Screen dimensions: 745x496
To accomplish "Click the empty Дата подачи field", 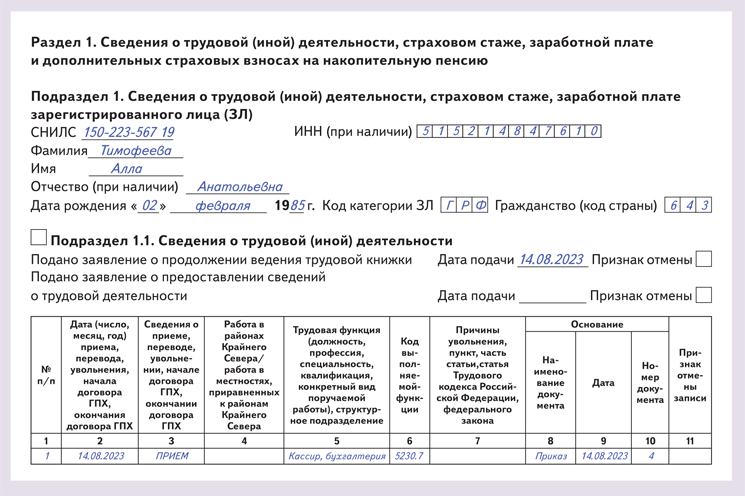I will (551, 296).
